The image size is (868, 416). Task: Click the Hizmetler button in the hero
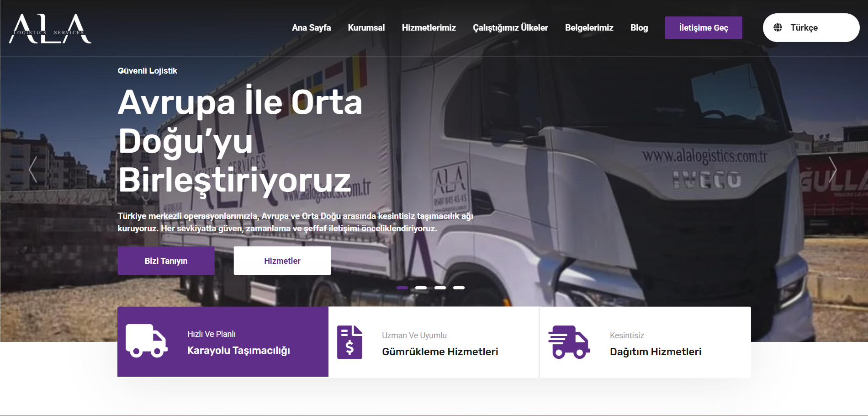(x=282, y=261)
